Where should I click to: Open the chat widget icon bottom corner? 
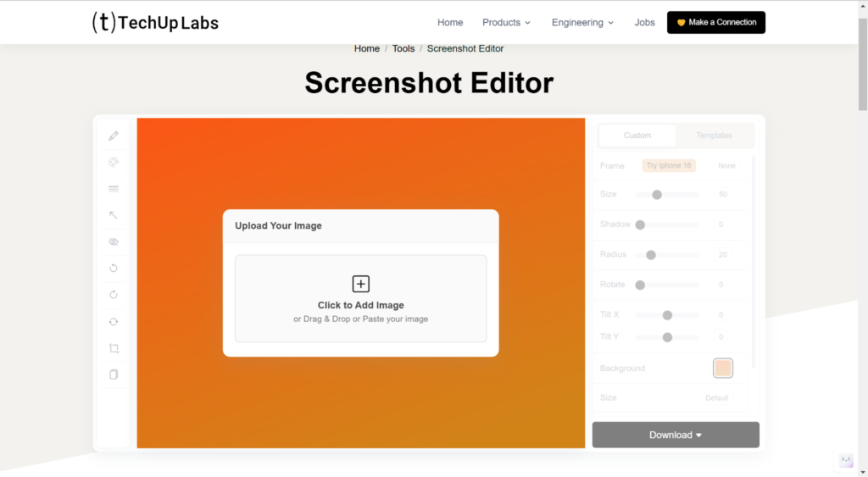click(x=846, y=459)
